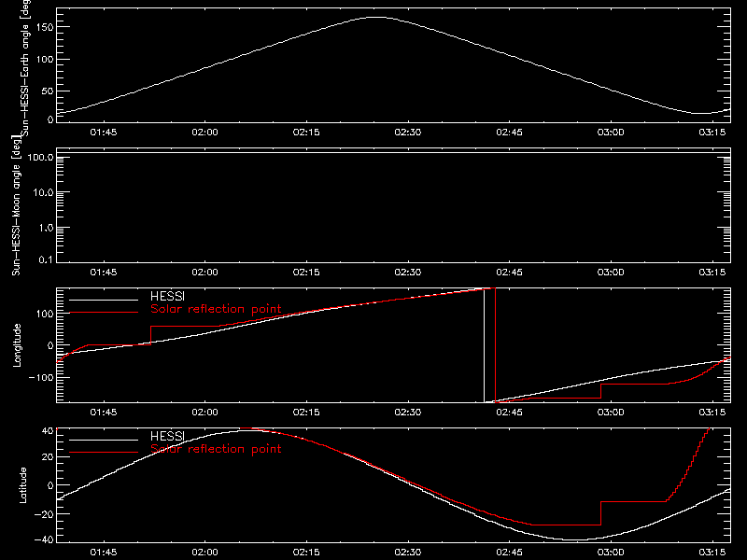Click the Latitude axis label
This screenshot has height=560, width=747.
[x=22, y=485]
